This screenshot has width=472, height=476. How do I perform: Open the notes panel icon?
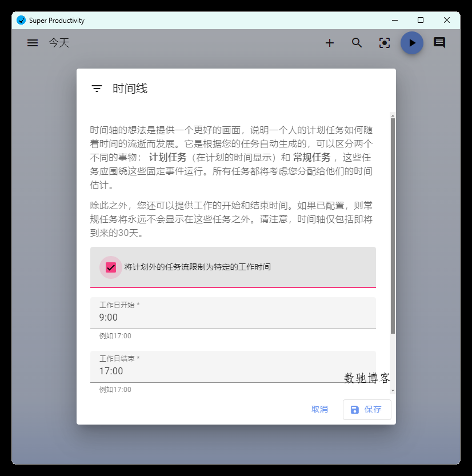[439, 43]
